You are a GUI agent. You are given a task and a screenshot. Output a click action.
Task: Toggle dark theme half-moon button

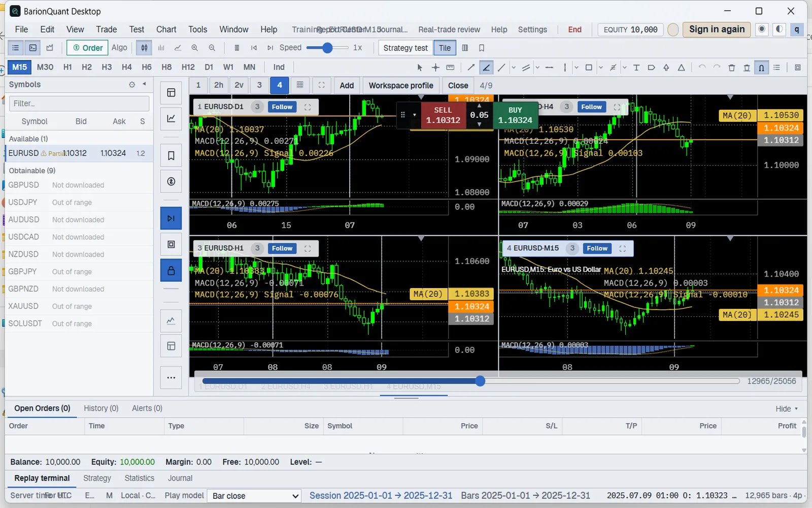(x=779, y=29)
